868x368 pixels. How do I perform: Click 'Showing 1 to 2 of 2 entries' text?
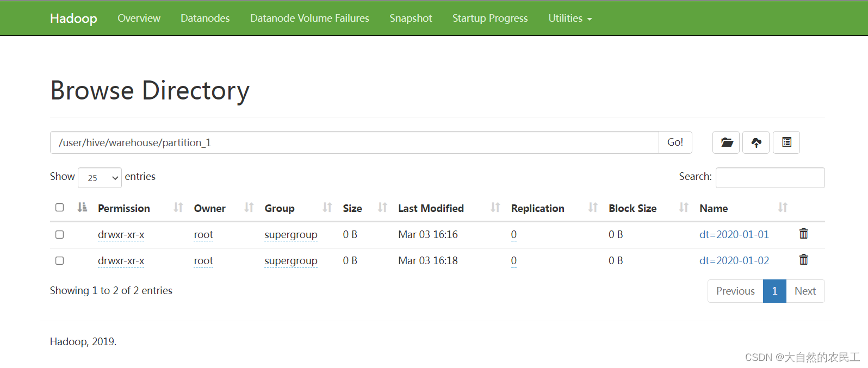(x=111, y=290)
